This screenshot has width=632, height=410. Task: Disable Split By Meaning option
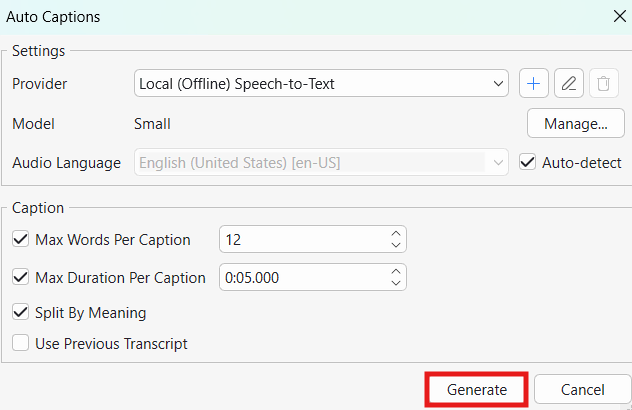coord(20,312)
